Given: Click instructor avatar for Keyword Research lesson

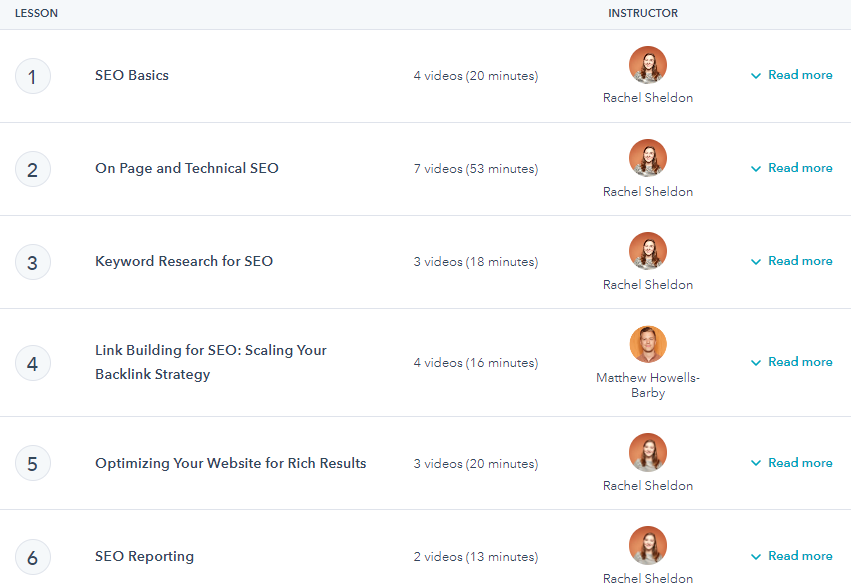Looking at the screenshot, I should [648, 251].
